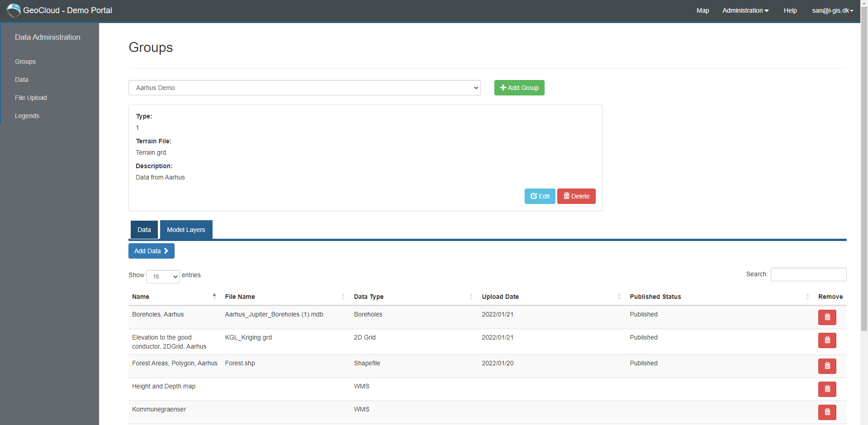Image resolution: width=868 pixels, height=425 pixels.
Task: Click the green Add Group button
Action: pyautogui.click(x=519, y=88)
